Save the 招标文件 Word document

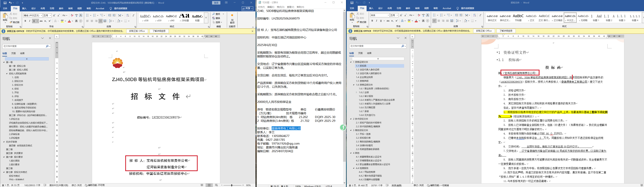click(5, 3)
